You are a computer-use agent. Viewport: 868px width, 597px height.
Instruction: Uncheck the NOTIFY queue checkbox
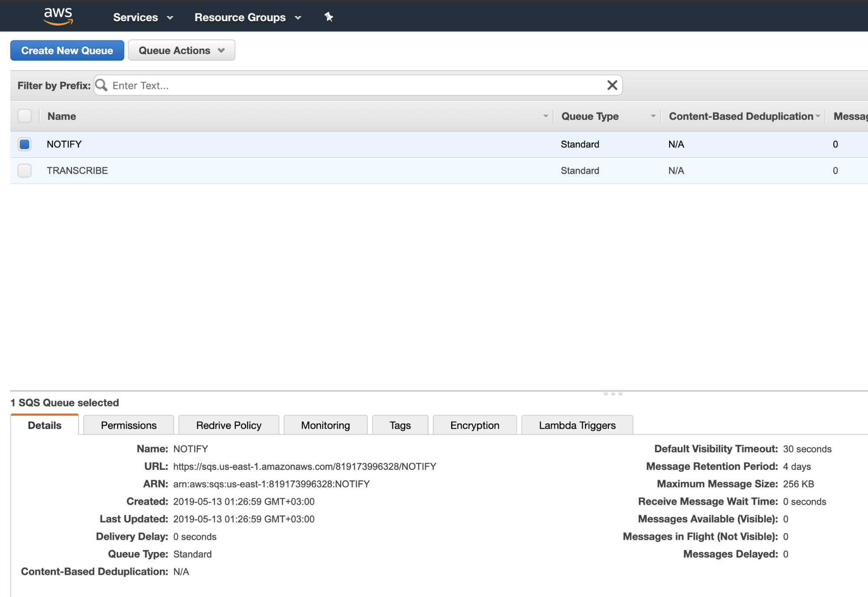pyautogui.click(x=25, y=144)
